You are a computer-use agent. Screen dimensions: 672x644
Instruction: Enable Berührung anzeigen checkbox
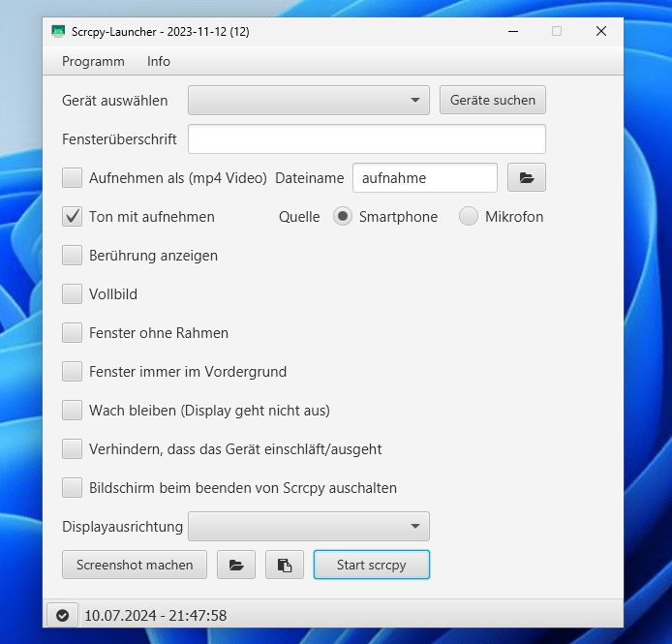tap(72, 256)
